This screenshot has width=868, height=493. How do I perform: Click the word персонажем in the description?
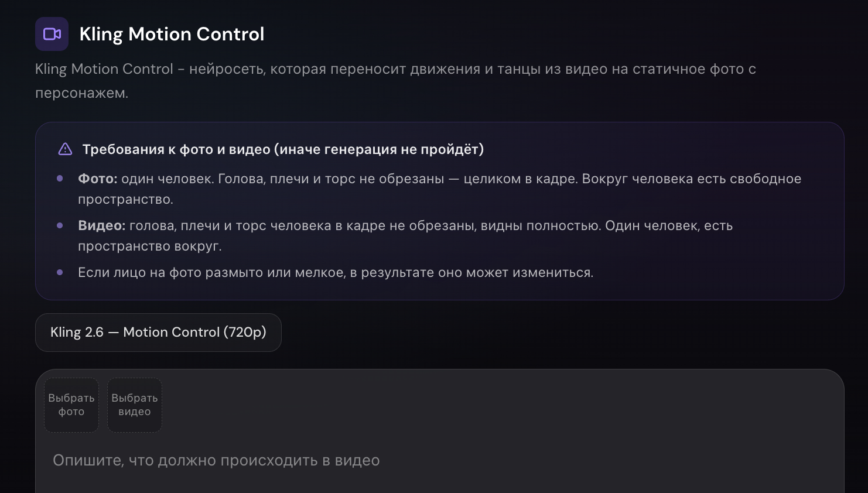click(x=81, y=93)
